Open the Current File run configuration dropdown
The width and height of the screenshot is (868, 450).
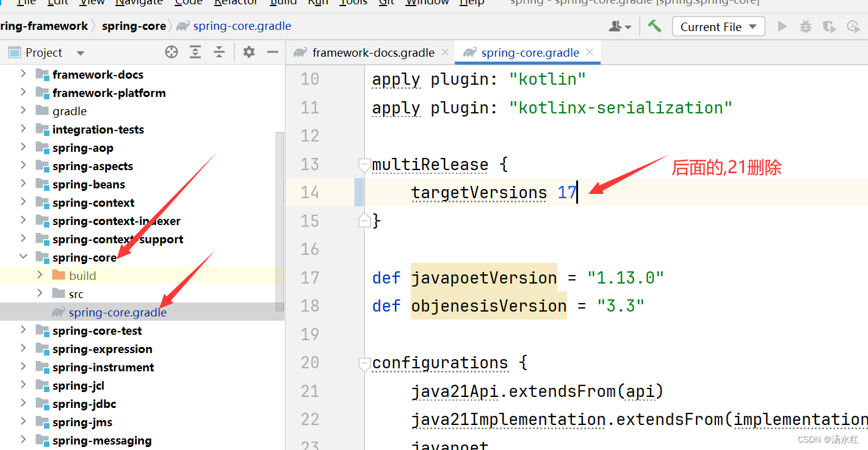point(718,27)
